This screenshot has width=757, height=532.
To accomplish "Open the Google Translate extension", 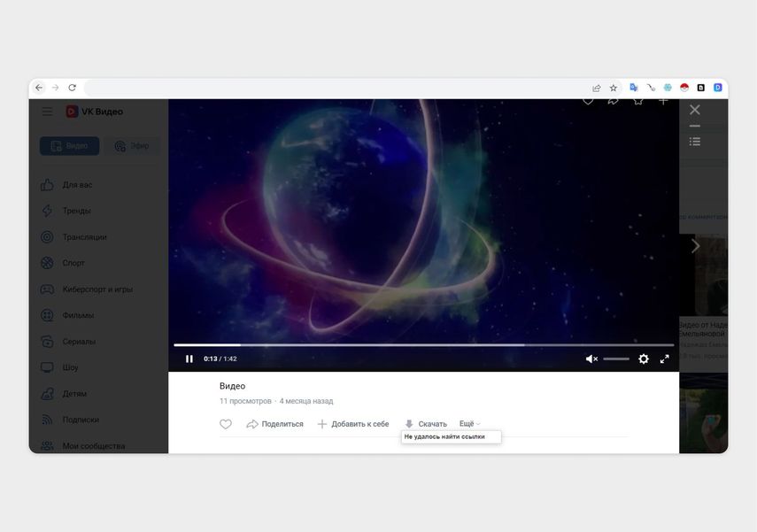I will 634,88.
